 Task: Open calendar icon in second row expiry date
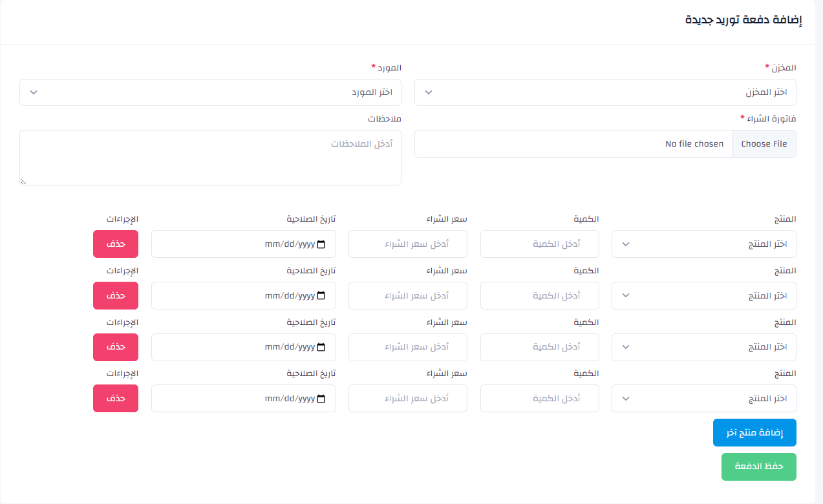pyautogui.click(x=322, y=295)
